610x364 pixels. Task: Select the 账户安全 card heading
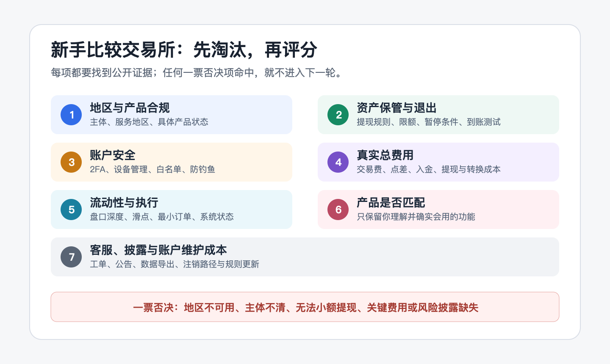(x=113, y=155)
